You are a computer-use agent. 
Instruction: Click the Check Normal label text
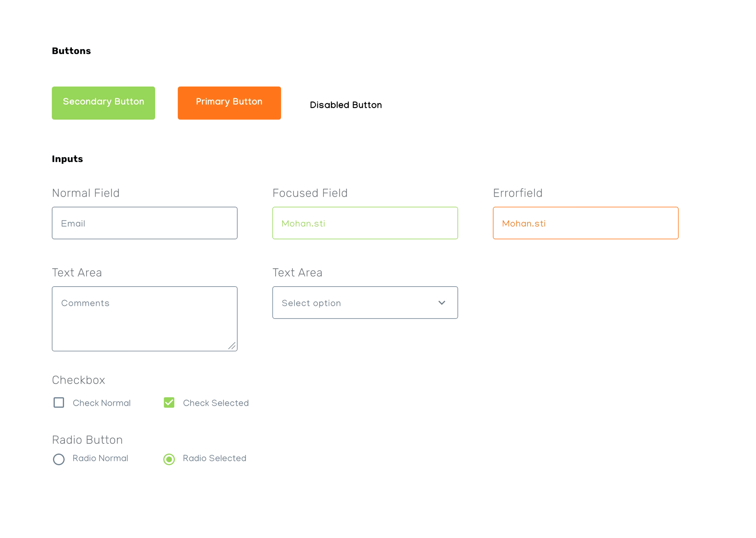(102, 403)
